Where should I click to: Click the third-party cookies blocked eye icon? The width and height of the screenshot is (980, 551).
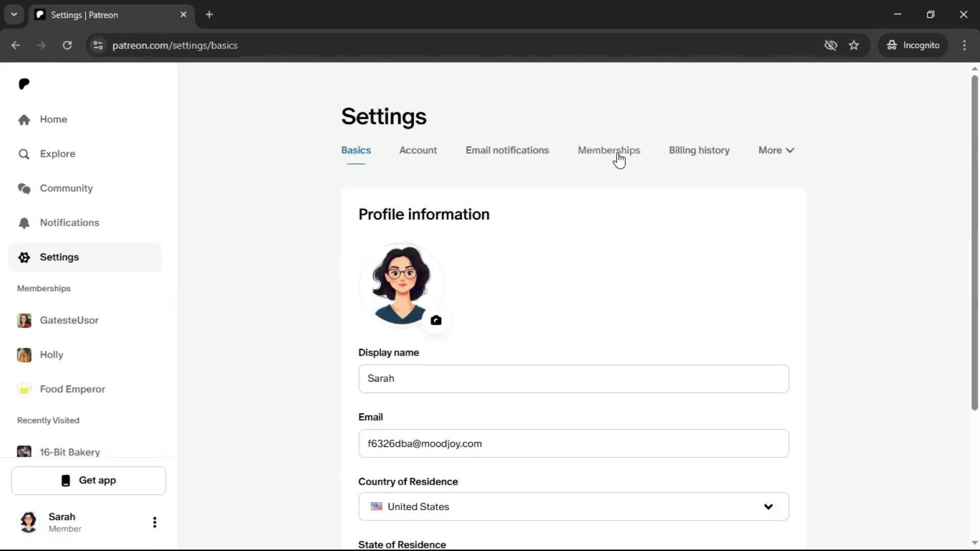point(830,45)
